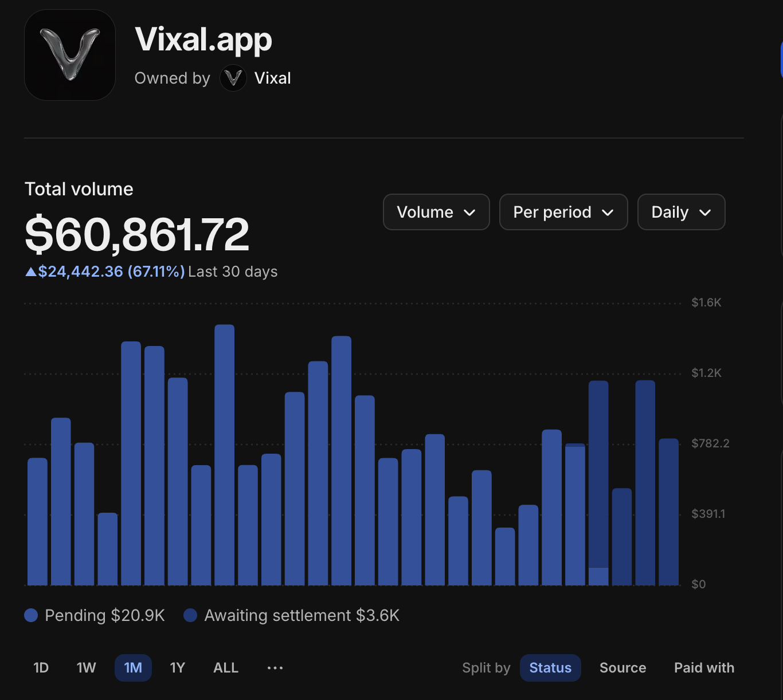Select the 1M time range
Screen dimensions: 783x700
[x=133, y=668]
